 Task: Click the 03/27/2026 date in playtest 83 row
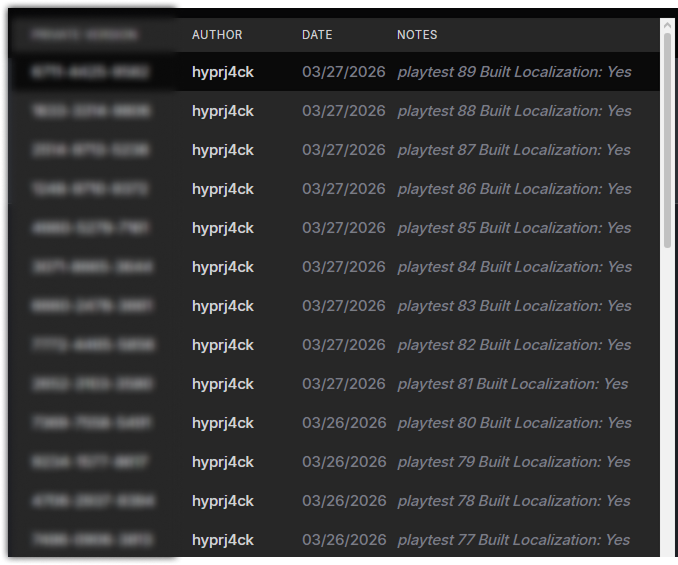[x=344, y=306]
